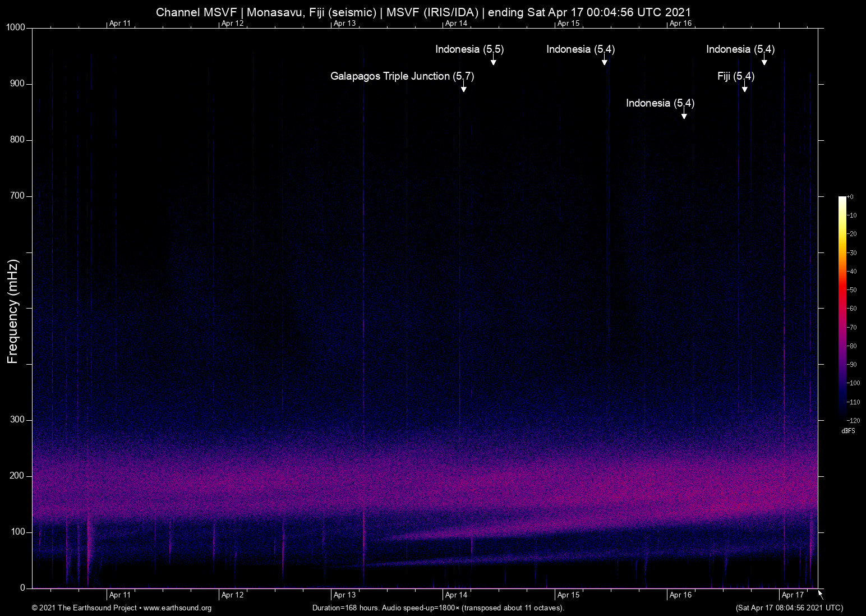866x616 pixels.
Task: Click the 1000 frequency axis label
Action: point(16,27)
